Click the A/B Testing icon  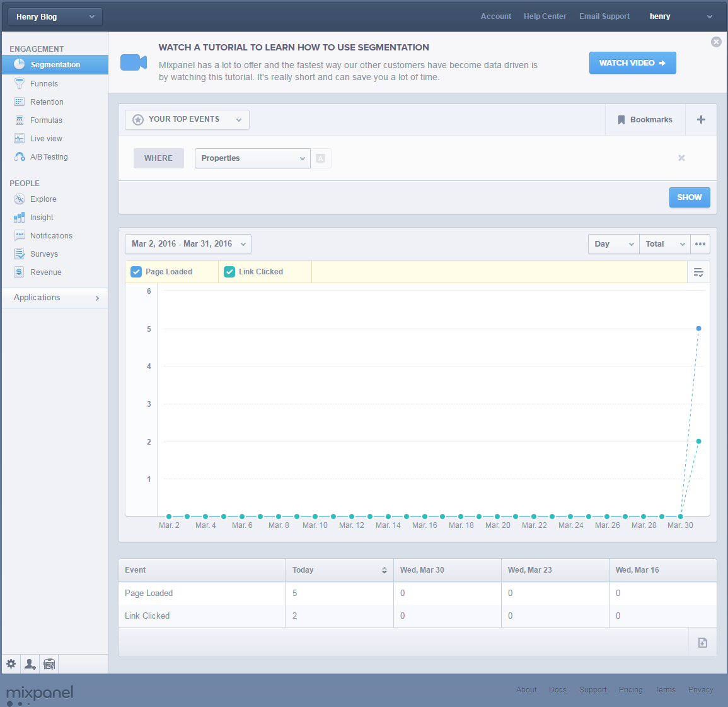[19, 157]
